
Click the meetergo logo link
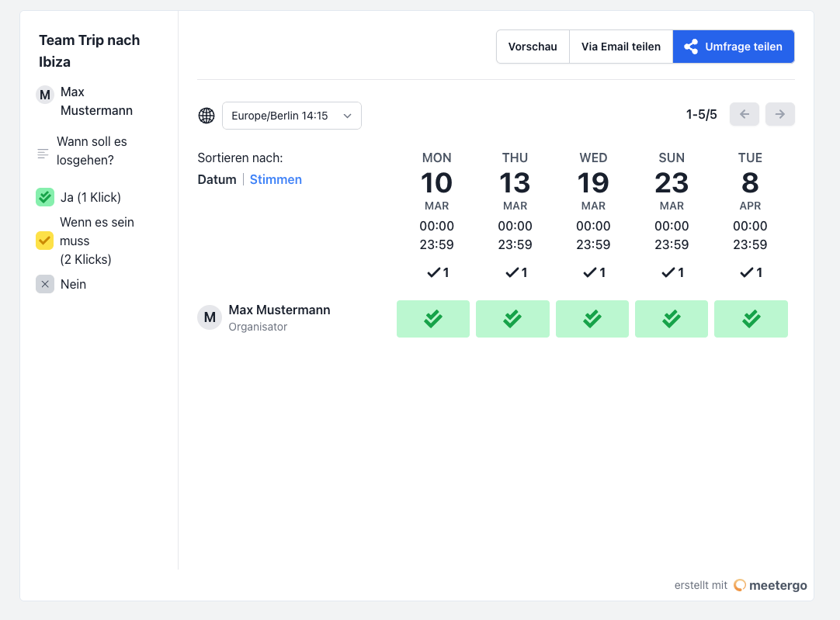point(770,585)
